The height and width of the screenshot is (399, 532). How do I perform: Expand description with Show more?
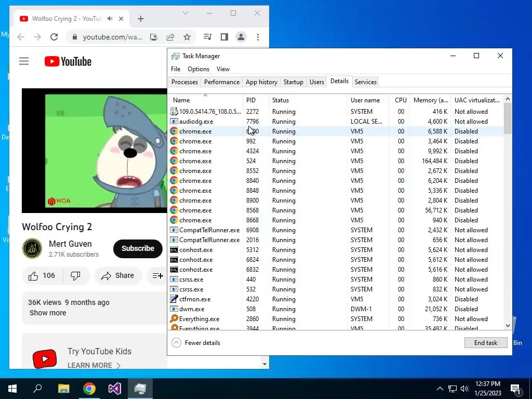coord(48,313)
